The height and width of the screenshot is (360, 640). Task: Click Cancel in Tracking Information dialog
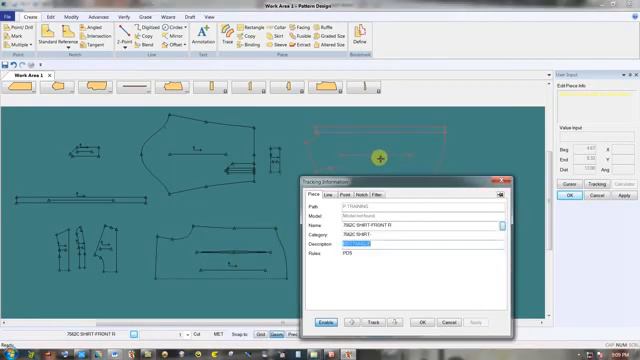click(449, 322)
